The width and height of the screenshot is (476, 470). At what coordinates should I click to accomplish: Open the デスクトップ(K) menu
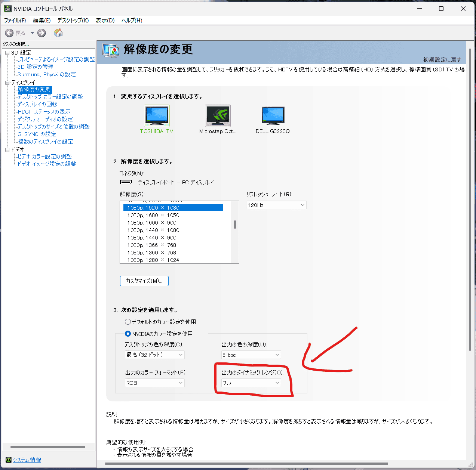point(73,21)
